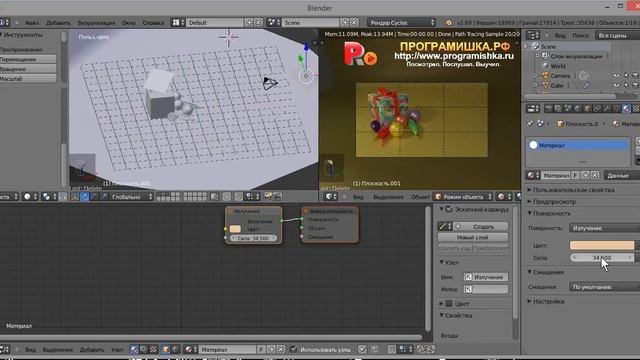Viewport: 640px width, 360px height.
Task: Toggle Camera renderability icon in outliner
Action: pyautogui.click(x=635, y=76)
